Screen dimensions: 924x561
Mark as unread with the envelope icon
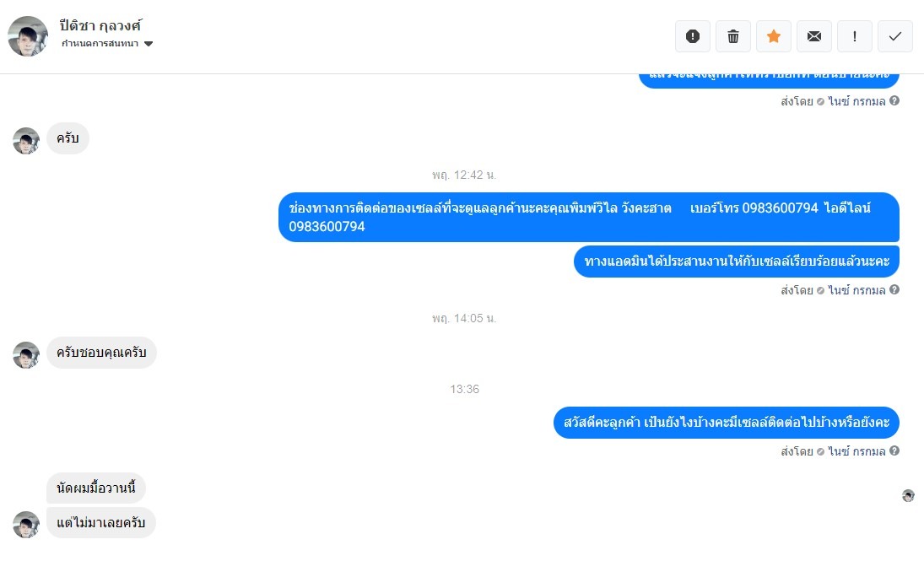pyautogui.click(x=813, y=36)
